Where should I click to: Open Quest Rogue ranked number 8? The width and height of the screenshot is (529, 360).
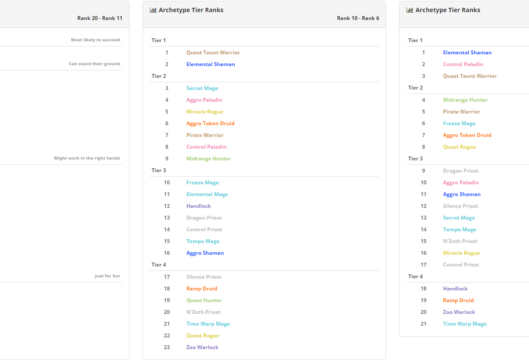[x=459, y=147]
